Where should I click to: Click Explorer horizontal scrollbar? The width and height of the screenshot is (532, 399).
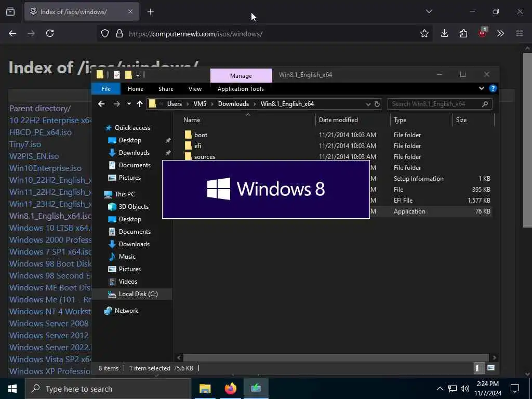[x=336, y=357]
